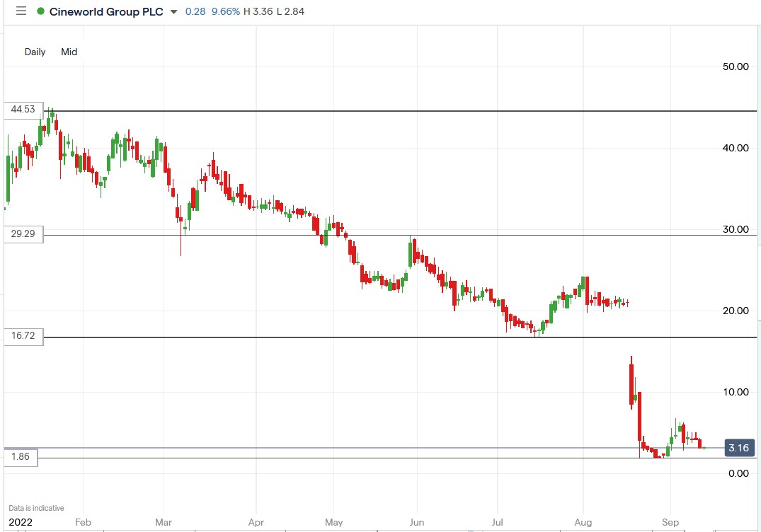Viewport: 761px width, 532px height.
Task: Click the 50.00 price axis label
Action: tap(736, 67)
